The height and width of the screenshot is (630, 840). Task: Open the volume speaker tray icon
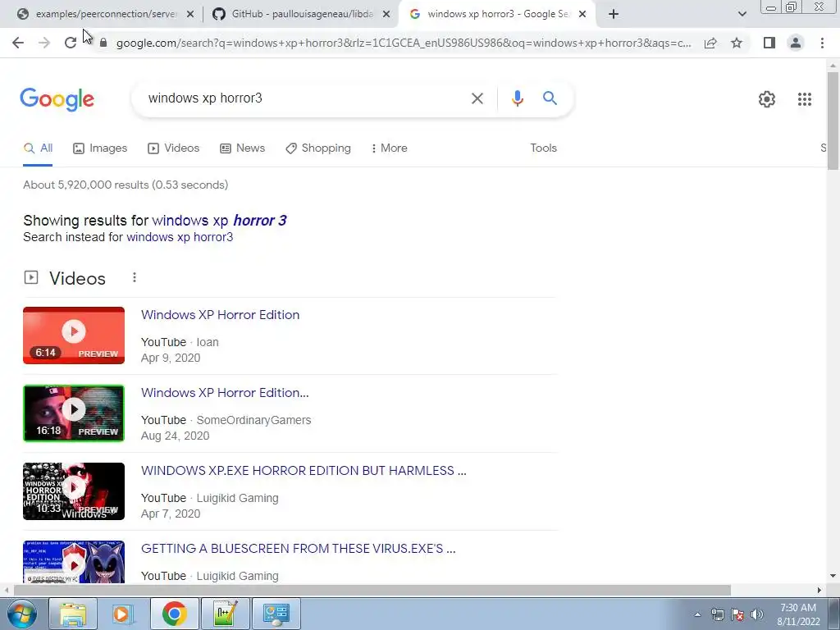point(757,614)
